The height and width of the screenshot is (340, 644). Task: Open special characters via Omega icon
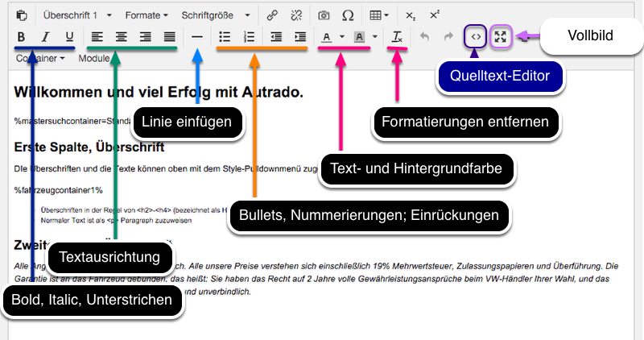click(x=348, y=15)
